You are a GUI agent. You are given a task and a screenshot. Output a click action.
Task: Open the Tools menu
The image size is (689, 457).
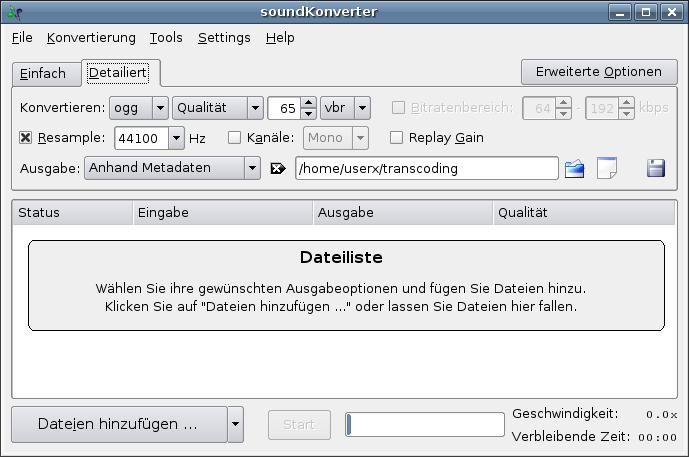[x=166, y=38]
